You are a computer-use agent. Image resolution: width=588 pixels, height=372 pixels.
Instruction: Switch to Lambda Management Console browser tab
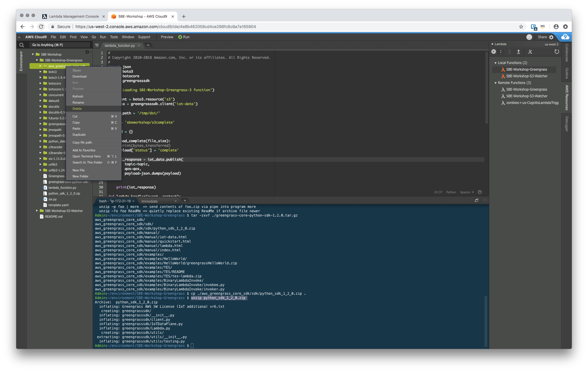point(73,17)
